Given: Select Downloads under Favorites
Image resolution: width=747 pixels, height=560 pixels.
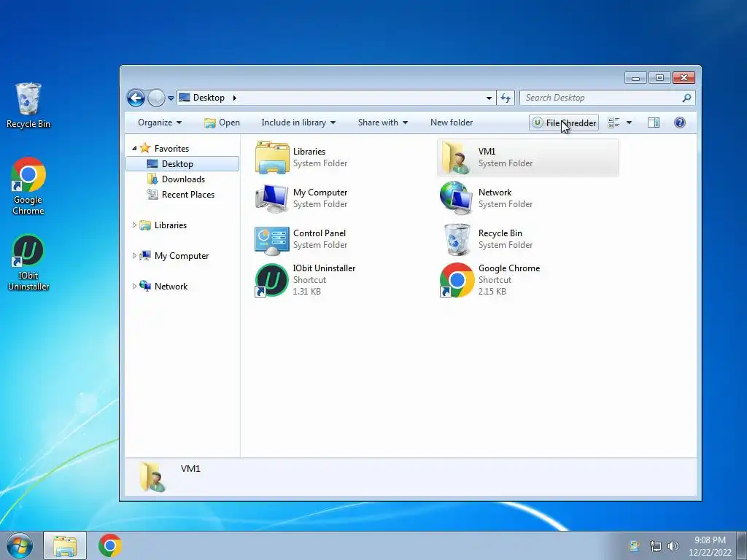Looking at the screenshot, I should pos(183,179).
